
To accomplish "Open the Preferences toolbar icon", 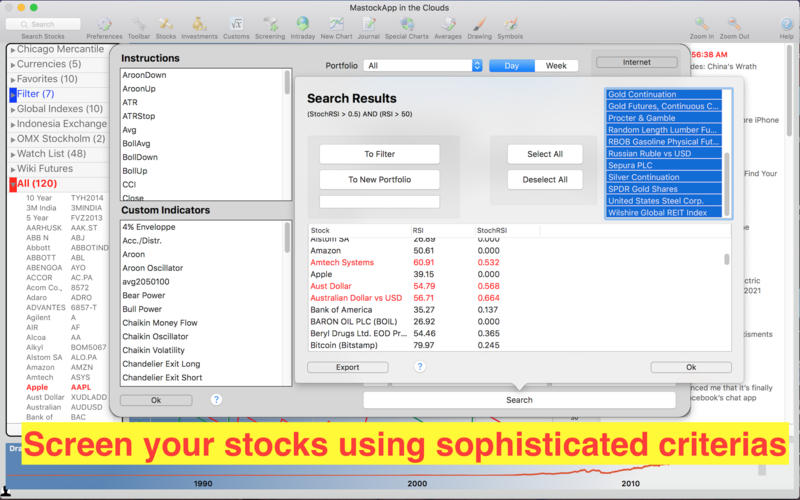I will click(104, 24).
